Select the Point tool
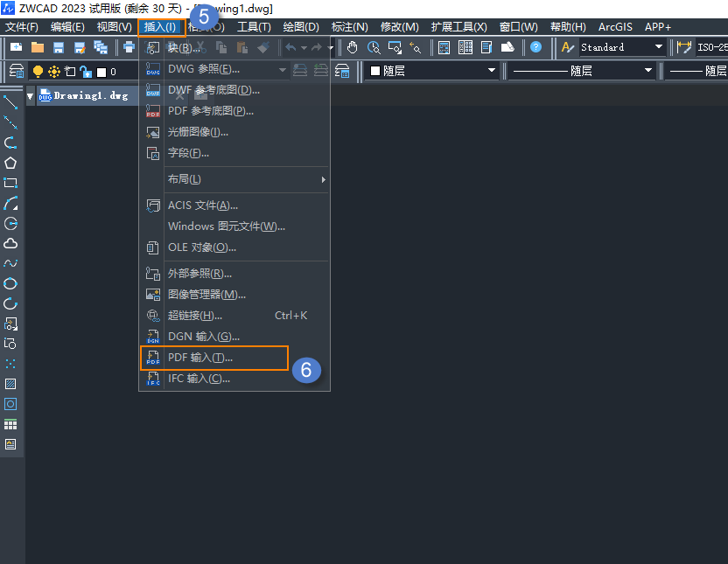728x564 pixels. [10, 364]
